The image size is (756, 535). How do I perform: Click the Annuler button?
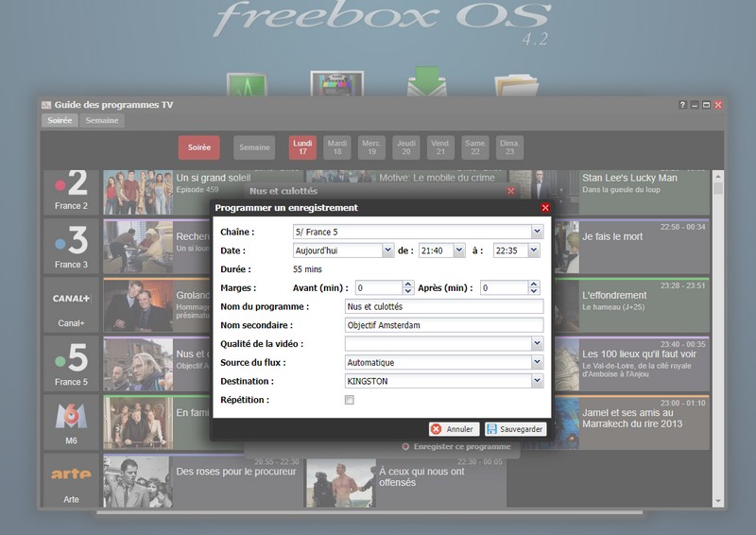[x=454, y=428]
